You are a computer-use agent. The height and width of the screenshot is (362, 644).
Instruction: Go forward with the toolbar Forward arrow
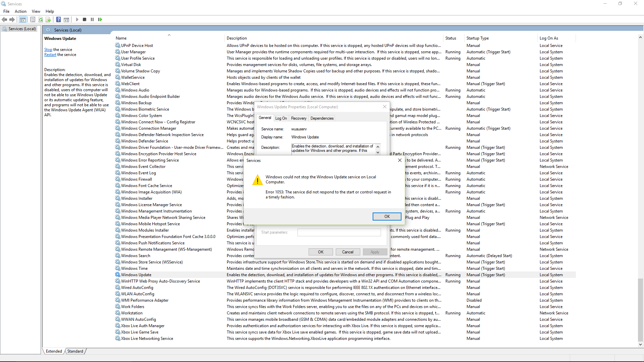(12, 19)
